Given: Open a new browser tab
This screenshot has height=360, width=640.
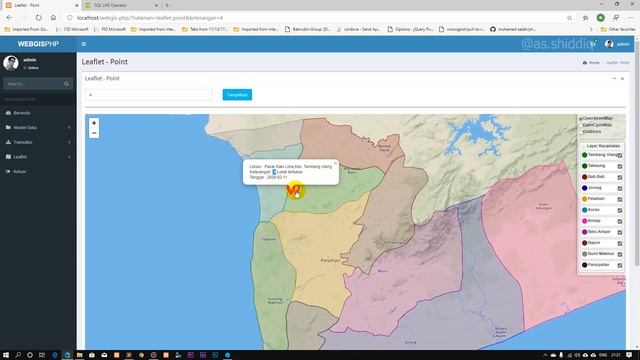Looking at the screenshot, I should point(167,5).
